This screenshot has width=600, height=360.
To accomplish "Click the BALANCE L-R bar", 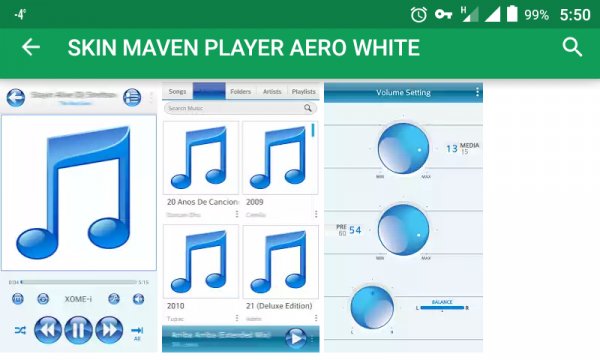I will click(x=442, y=308).
